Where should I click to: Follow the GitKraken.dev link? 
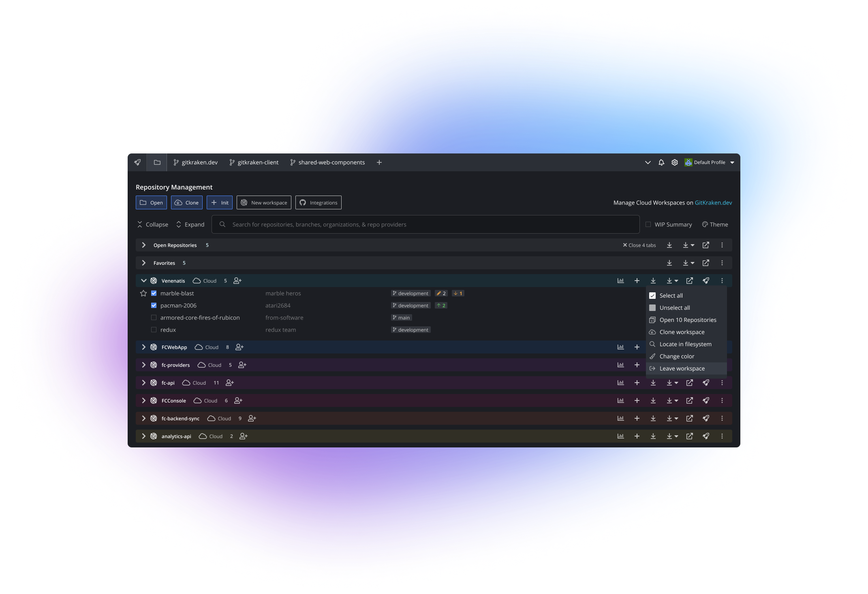(x=713, y=202)
